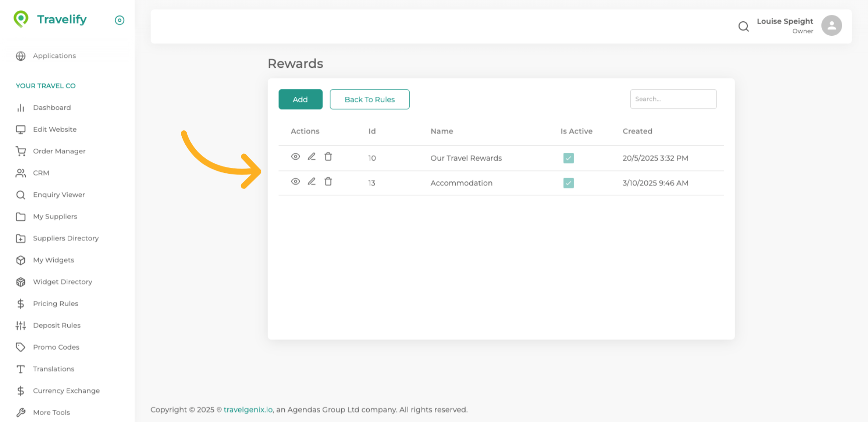Sort the table by Created column header
868x422 pixels.
pos(637,131)
